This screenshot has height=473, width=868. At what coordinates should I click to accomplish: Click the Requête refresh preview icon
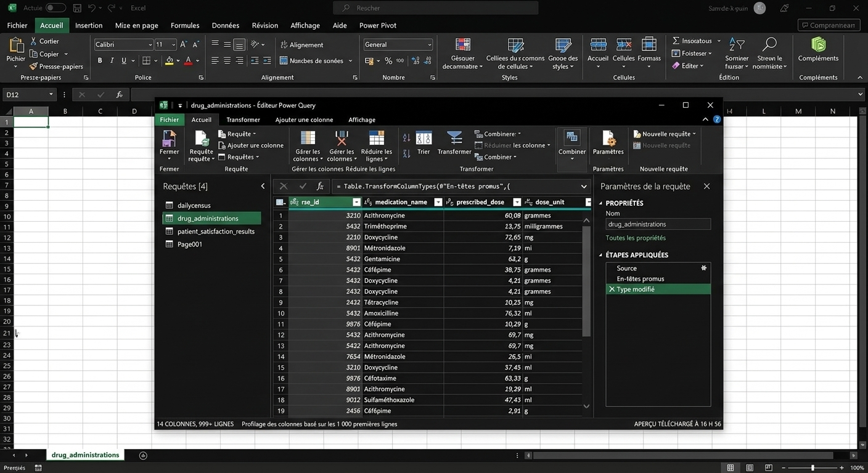point(201,139)
